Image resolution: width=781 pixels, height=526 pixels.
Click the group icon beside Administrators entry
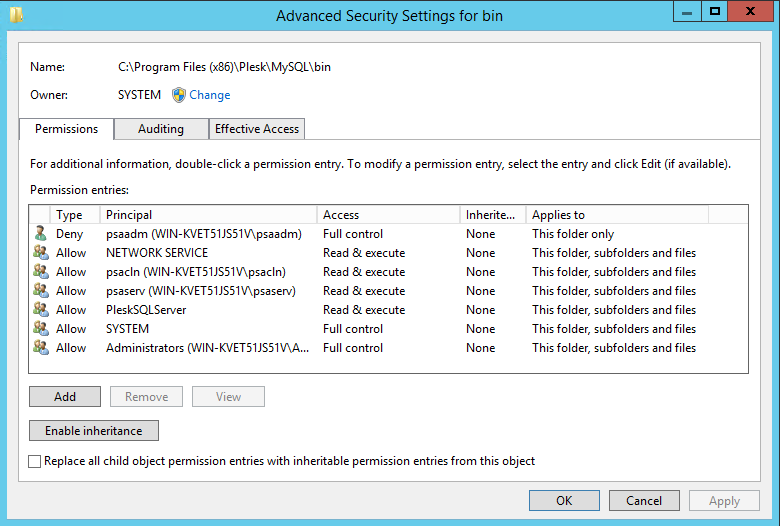coord(41,347)
